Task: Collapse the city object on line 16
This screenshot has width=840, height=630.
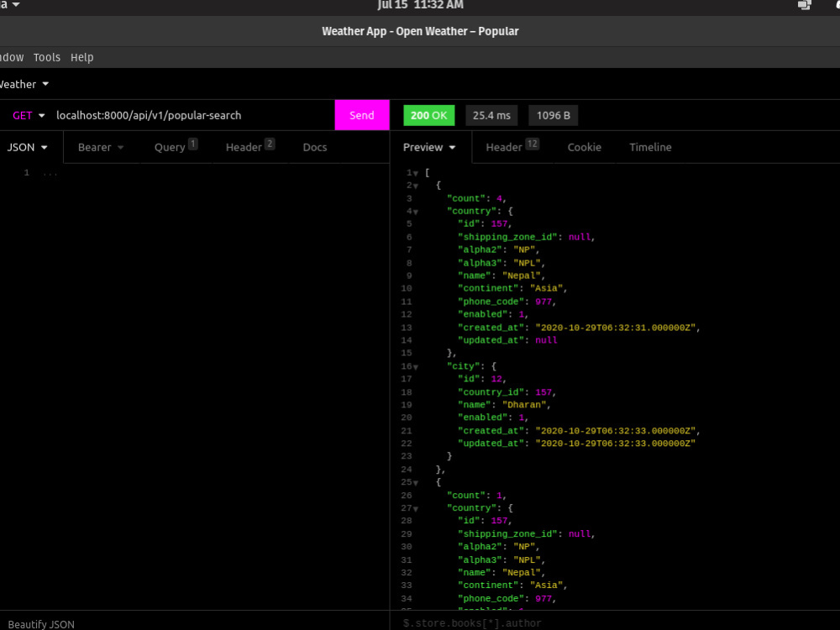Action: coord(416,368)
